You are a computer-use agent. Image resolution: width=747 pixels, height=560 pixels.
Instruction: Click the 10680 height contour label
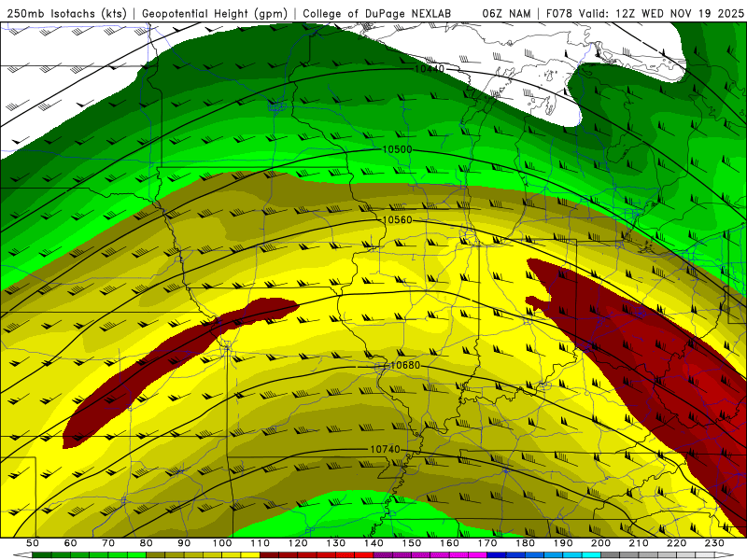pyautogui.click(x=405, y=365)
